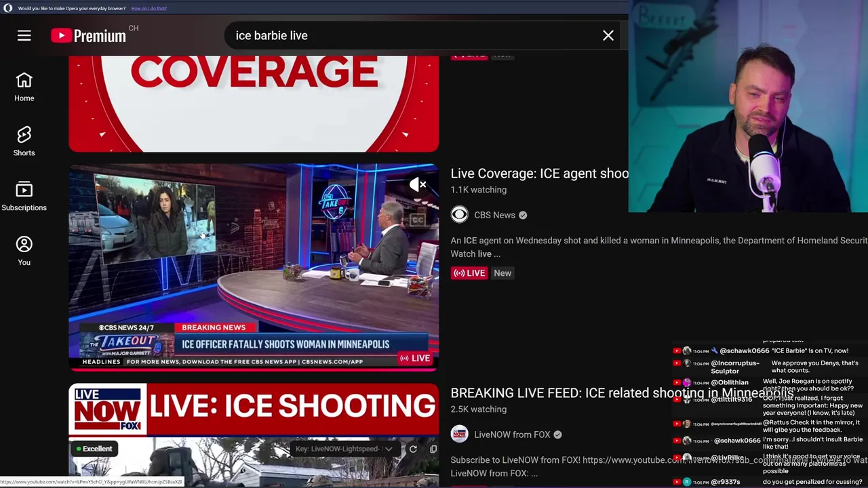868x488 pixels.
Task: Toggle closed captions on CBS preview
Action: (417, 220)
